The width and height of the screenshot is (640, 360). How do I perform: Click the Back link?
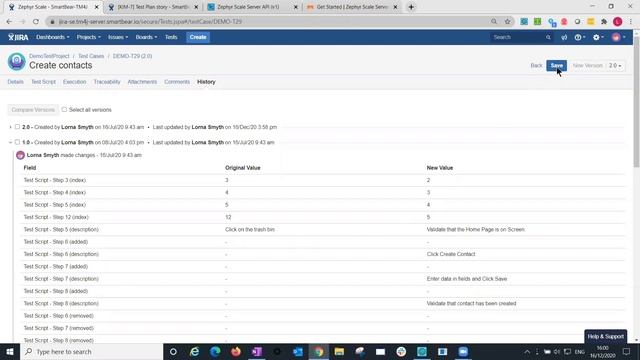coord(536,65)
